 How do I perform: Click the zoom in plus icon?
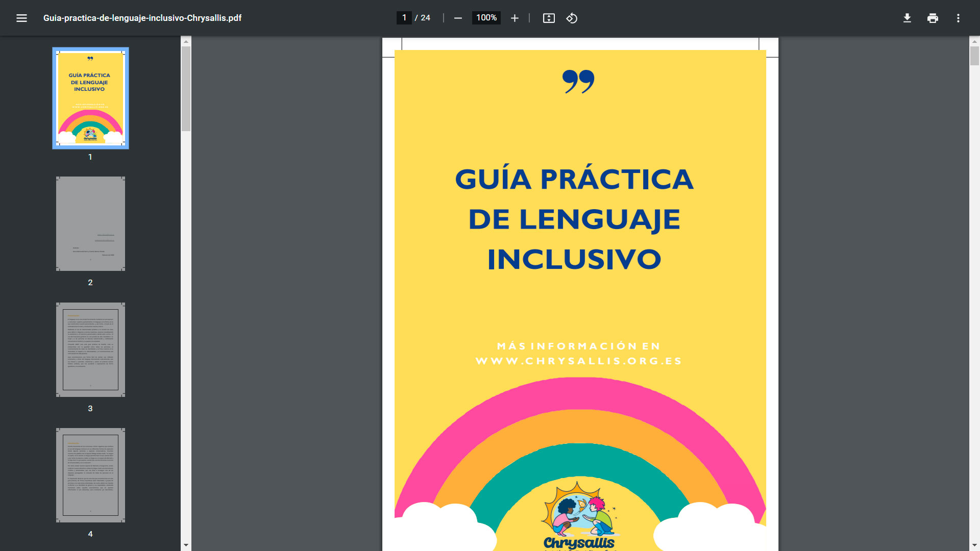coord(514,18)
